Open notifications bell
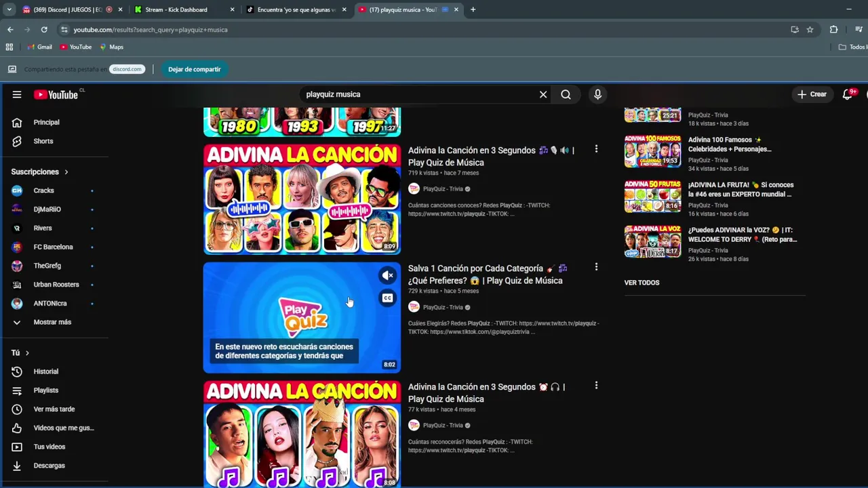 tap(848, 94)
